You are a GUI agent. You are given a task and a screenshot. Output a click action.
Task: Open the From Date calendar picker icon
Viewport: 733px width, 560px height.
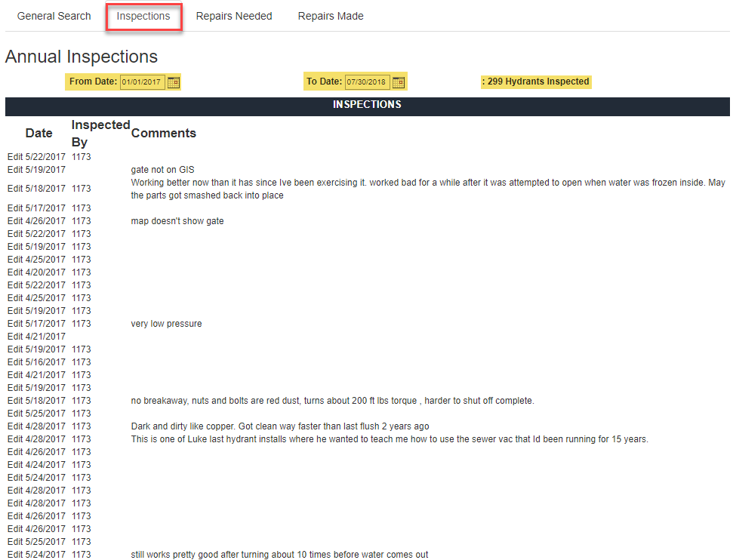click(174, 82)
